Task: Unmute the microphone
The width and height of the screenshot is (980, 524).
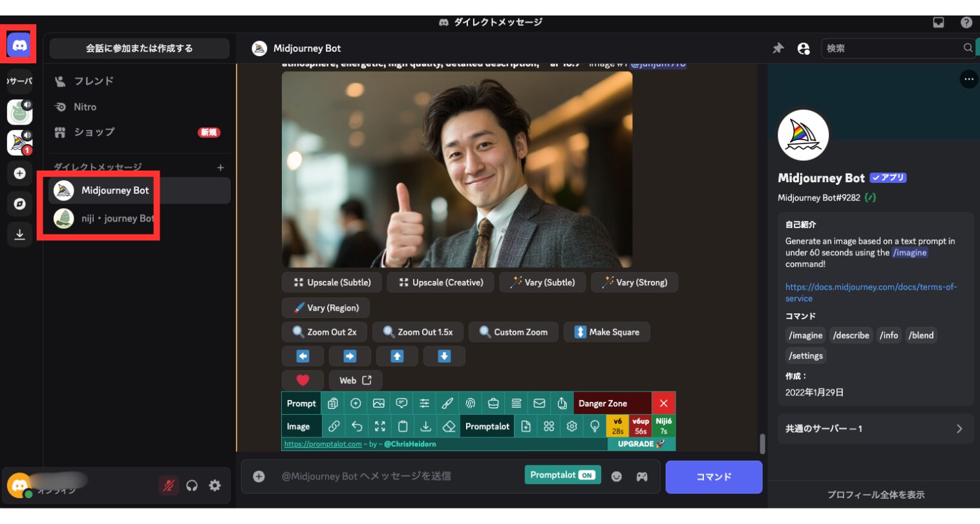Action: [x=169, y=485]
